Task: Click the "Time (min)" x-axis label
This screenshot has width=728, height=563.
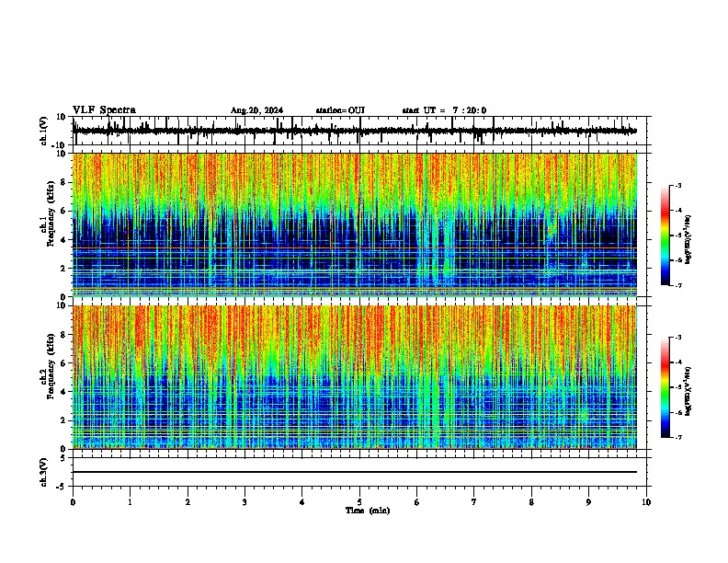Action: pos(368,511)
